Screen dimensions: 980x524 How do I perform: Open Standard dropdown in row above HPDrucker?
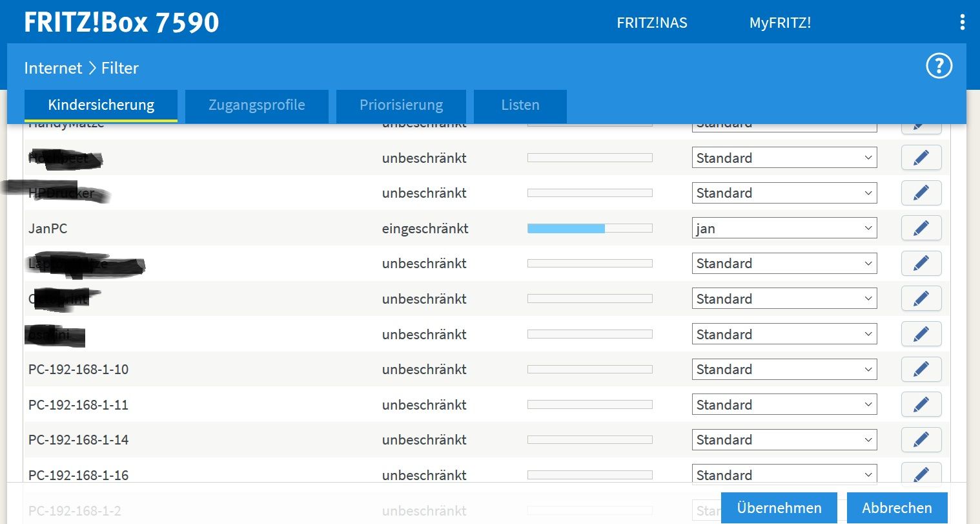tap(784, 158)
